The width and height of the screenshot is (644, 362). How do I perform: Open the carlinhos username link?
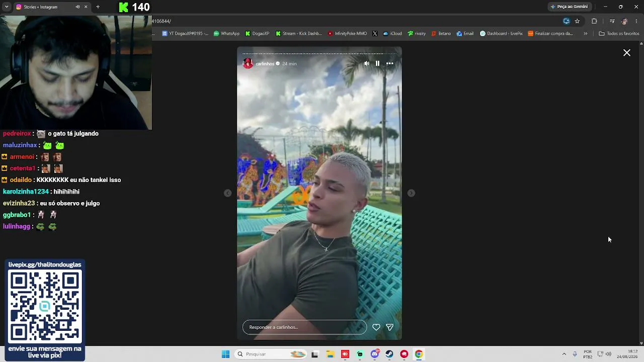[x=265, y=64]
